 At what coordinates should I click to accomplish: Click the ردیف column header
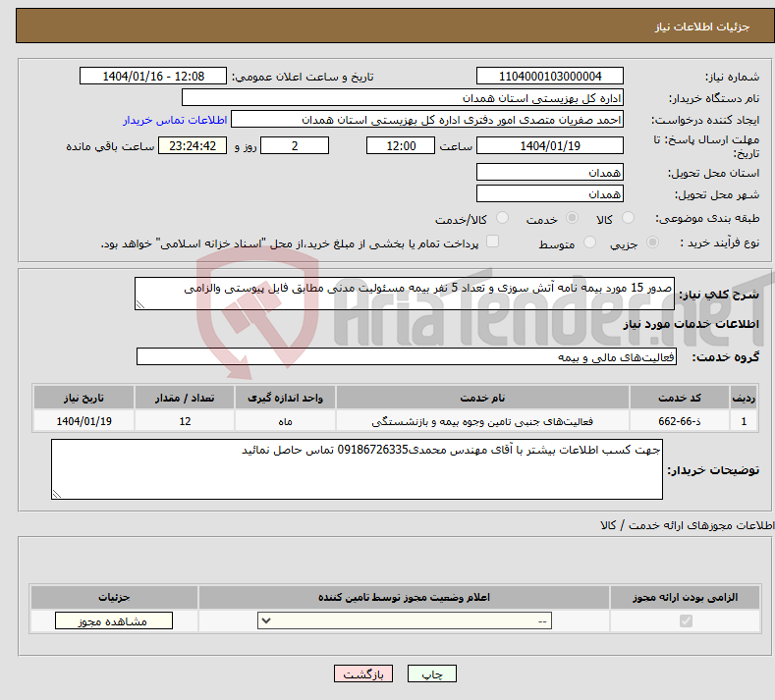click(744, 398)
